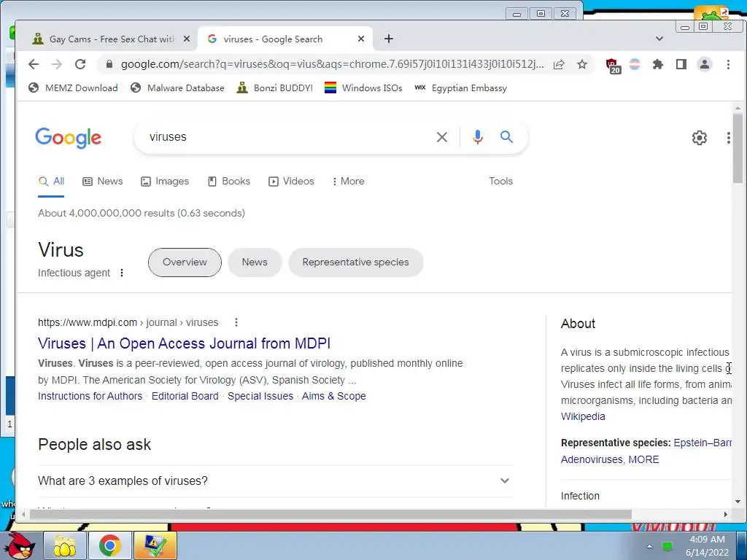Screen dimensions: 747x560
Task: Open the Bonzi BUDDY! bookmark
Action: [275, 88]
